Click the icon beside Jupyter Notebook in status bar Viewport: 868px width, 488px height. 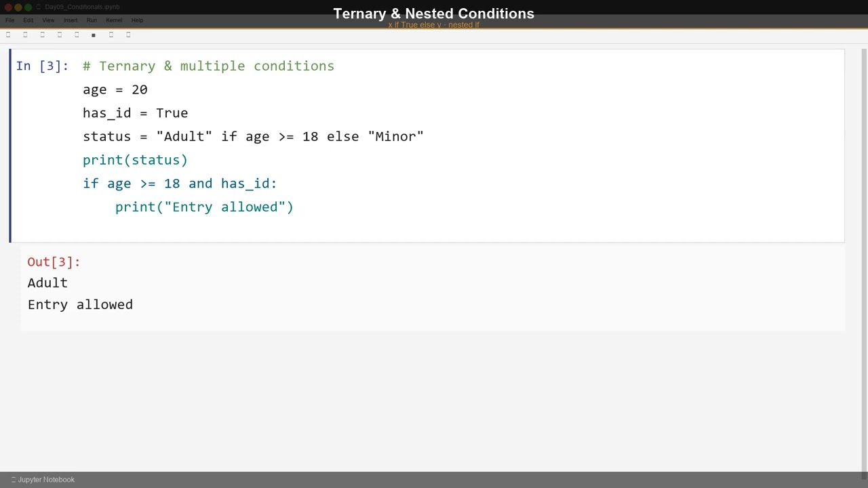pos(14,480)
